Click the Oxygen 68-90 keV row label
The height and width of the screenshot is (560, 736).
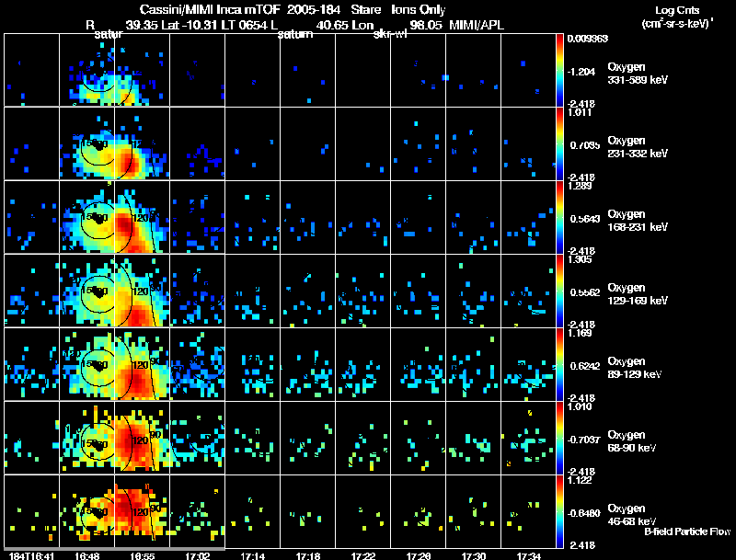pyautogui.click(x=632, y=441)
